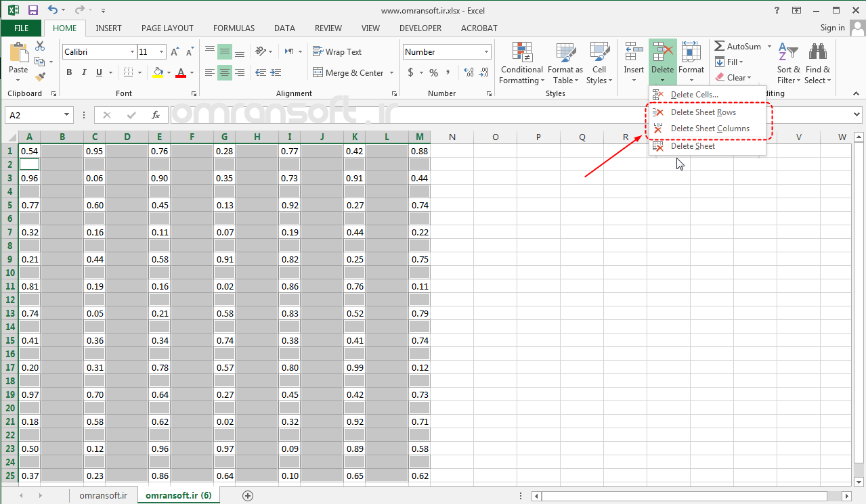Viewport: 866px width, 504px height.
Task: Toggle Align Left
Action: [x=210, y=72]
